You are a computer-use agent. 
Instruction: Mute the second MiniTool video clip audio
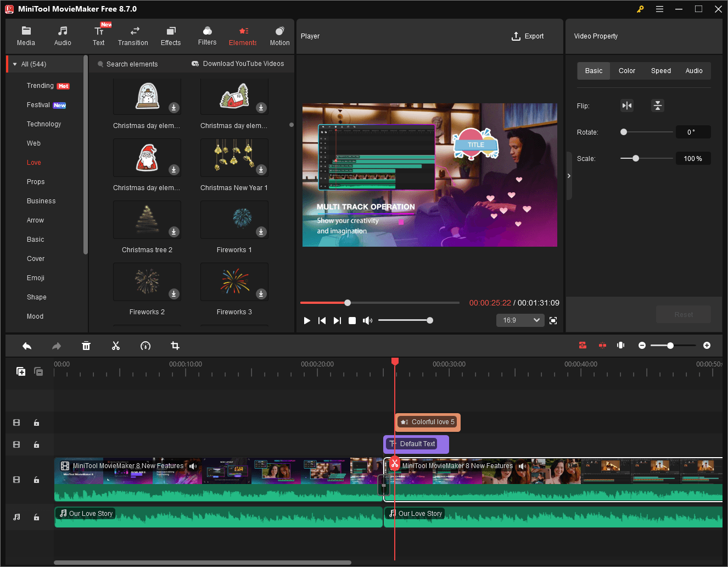click(x=522, y=466)
